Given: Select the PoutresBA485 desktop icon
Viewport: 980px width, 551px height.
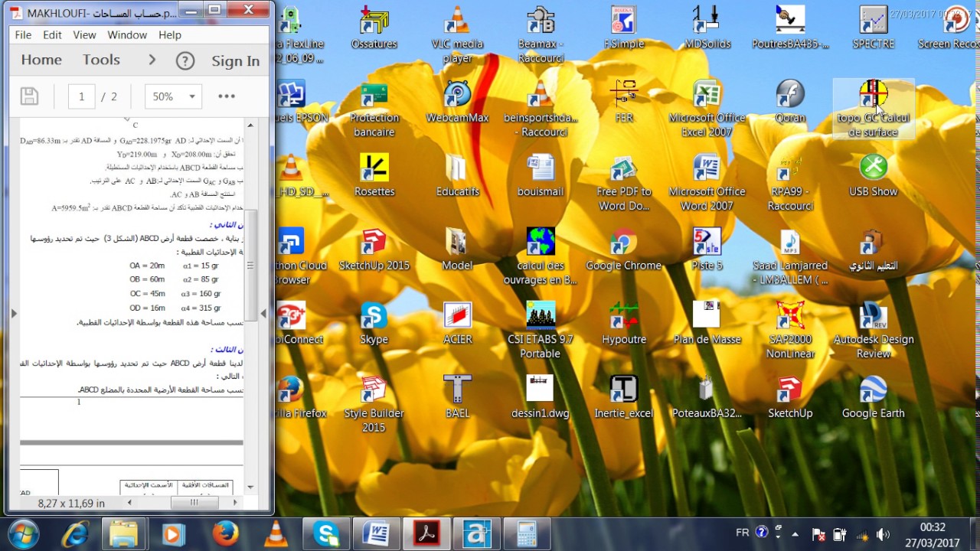Looking at the screenshot, I should click(x=790, y=29).
